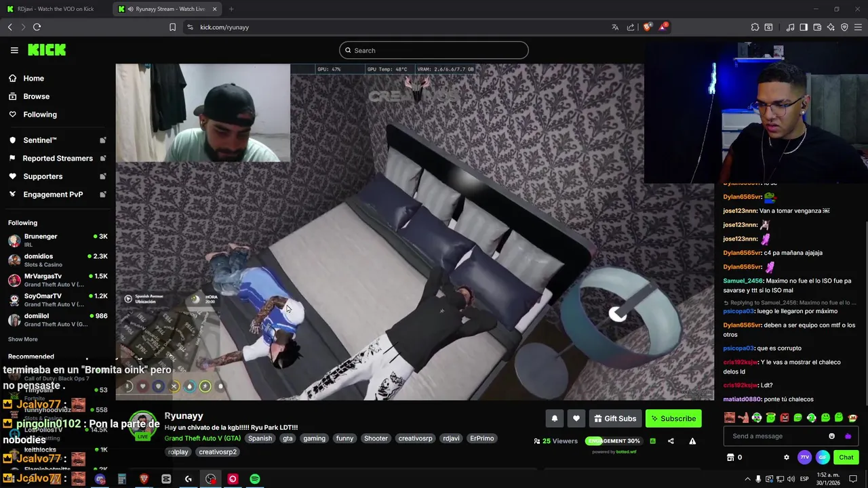Open domidios's channel in the Following list
This screenshot has height=488, width=868.
click(x=58, y=260)
